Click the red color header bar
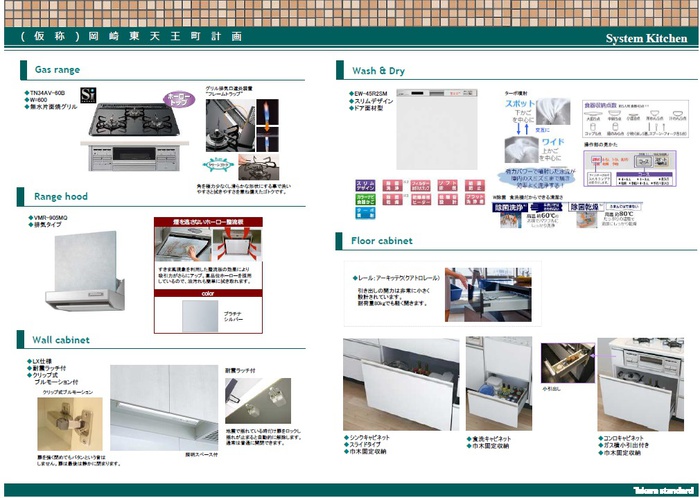700x498 pixels. (208, 293)
